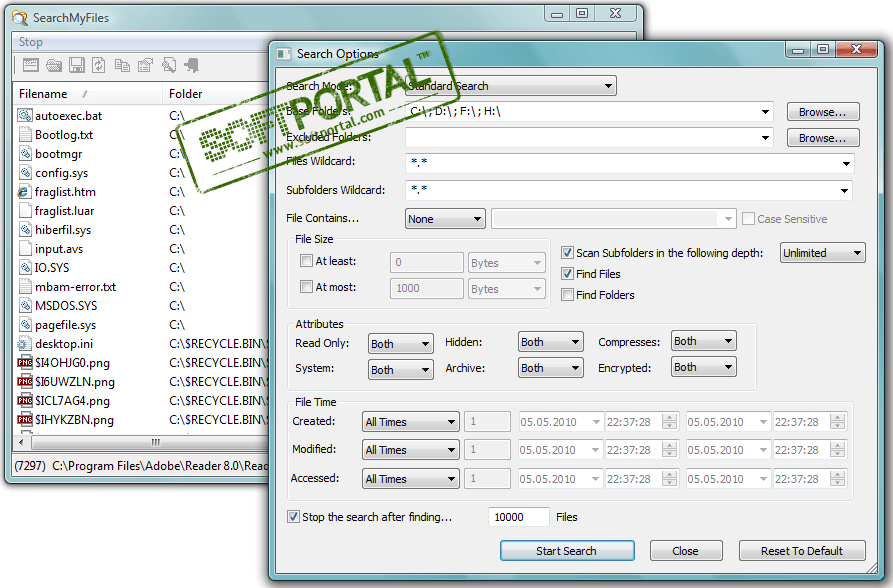The image size is (893, 588).
Task: Uncheck the Find Files checkbox
Action: [567, 273]
